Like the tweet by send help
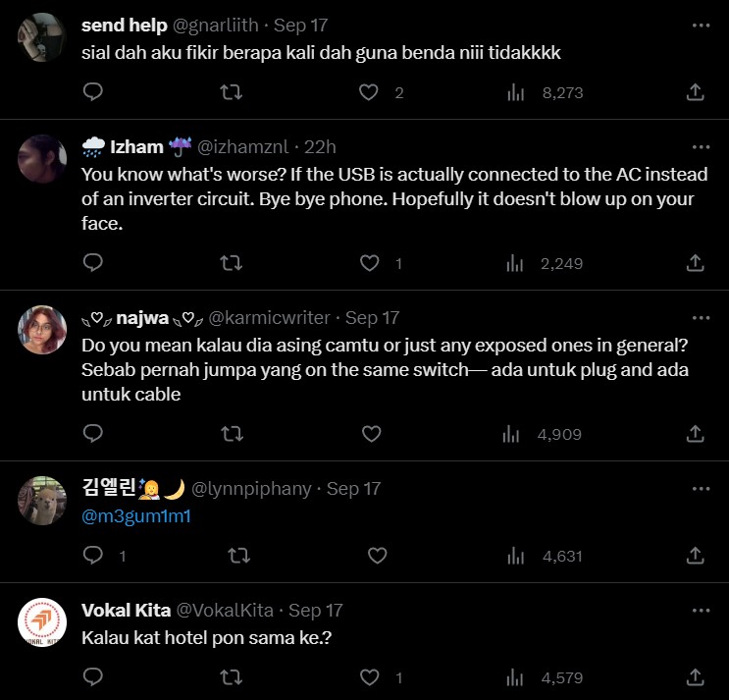729x700 pixels. point(369,92)
